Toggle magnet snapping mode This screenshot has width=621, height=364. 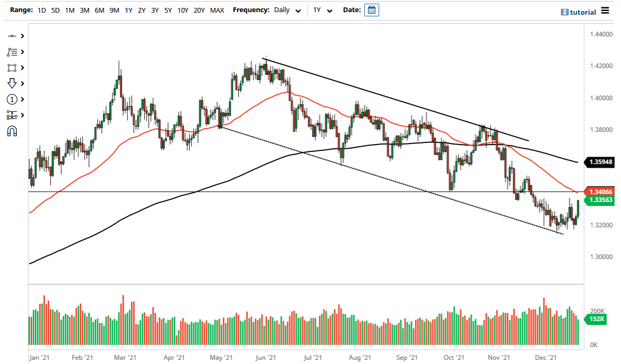pos(13,131)
